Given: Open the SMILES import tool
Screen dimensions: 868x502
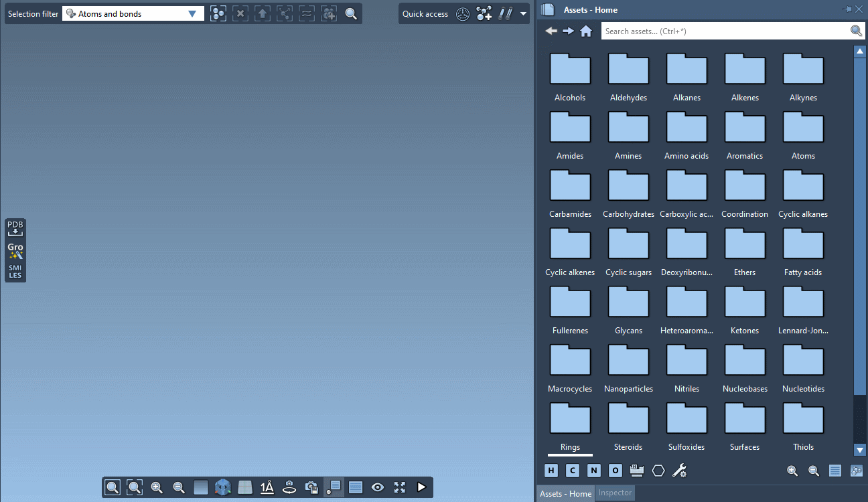Looking at the screenshot, I should 15,271.
